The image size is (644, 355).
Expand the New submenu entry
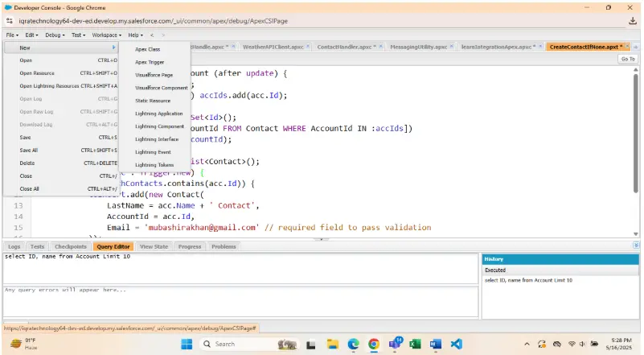(x=62, y=47)
